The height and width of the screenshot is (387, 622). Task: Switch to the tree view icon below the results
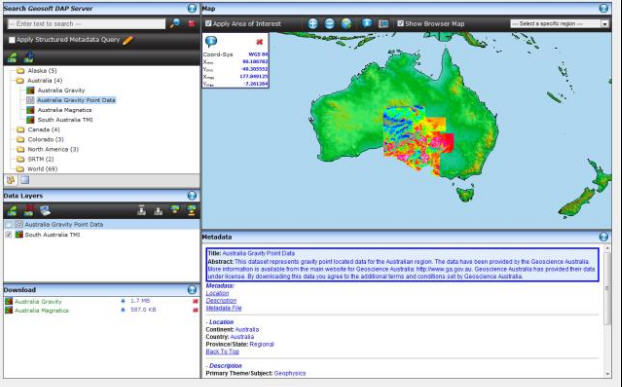click(x=11, y=180)
